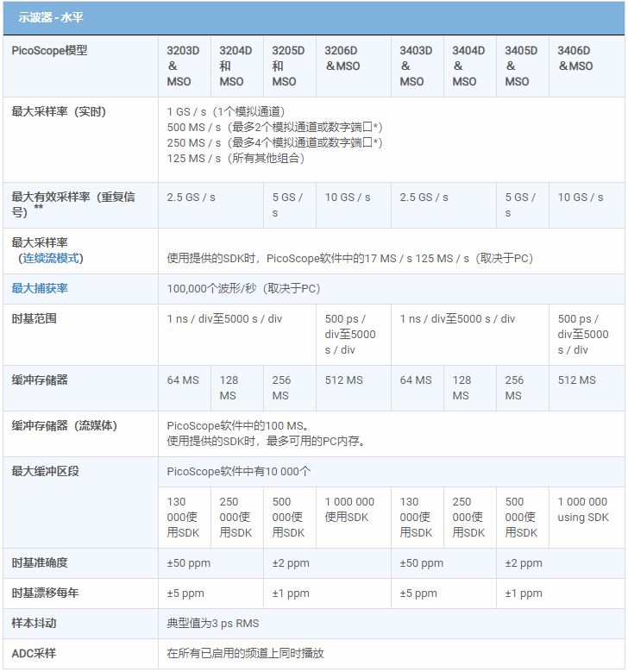The width and height of the screenshot is (628, 672).
Task: Select the ADC采样 row label
Action: 34,654
